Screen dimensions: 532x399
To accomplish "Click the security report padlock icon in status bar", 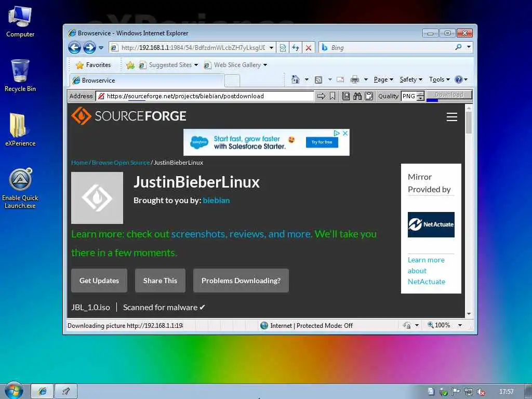I will point(407,325).
